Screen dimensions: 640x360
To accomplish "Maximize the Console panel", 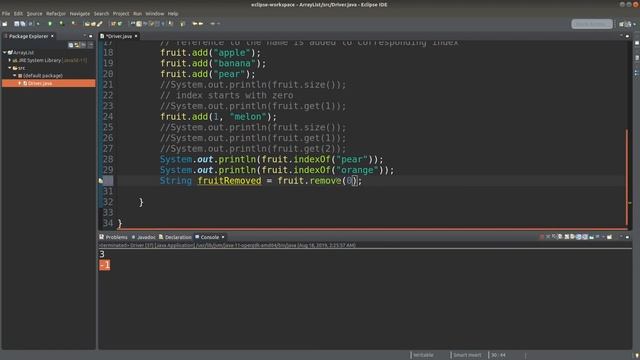I will coord(627,237).
